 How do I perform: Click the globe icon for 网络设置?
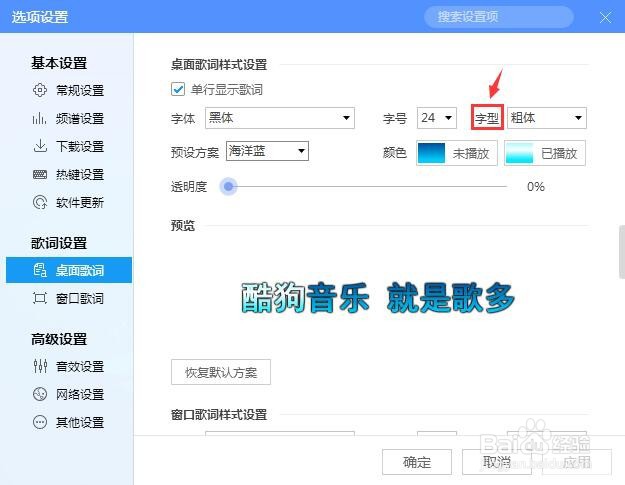pos(40,394)
